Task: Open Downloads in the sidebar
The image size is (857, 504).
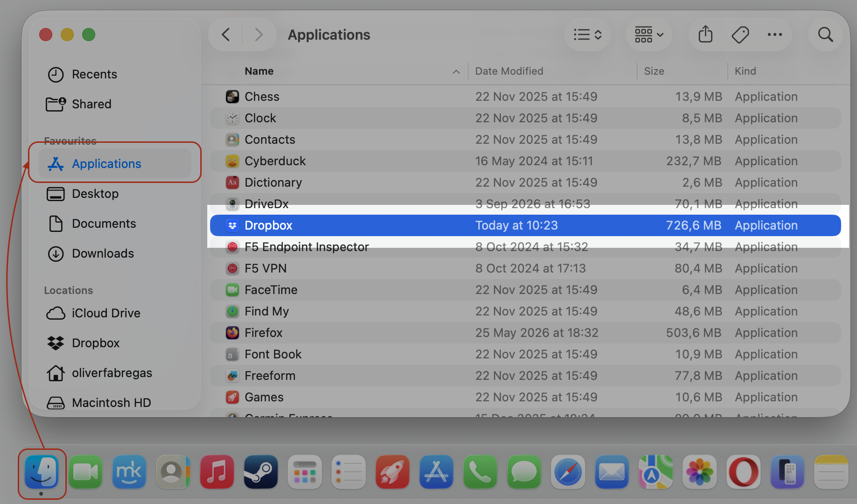Action: point(114,253)
